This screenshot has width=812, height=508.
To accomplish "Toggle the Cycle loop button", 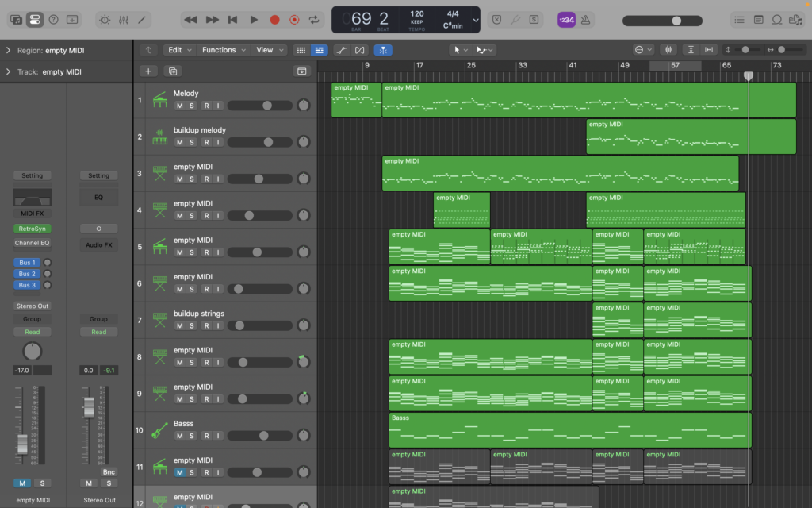I will point(315,20).
